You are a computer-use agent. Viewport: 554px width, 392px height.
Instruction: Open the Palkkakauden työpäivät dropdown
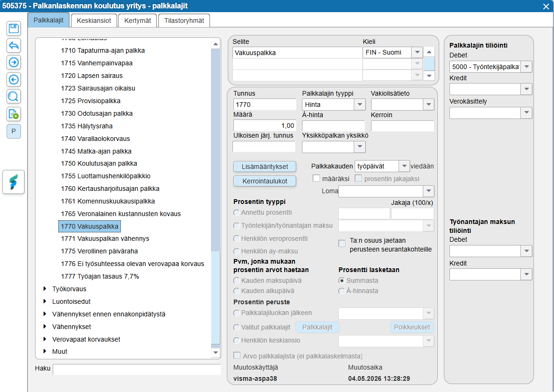tap(404, 166)
